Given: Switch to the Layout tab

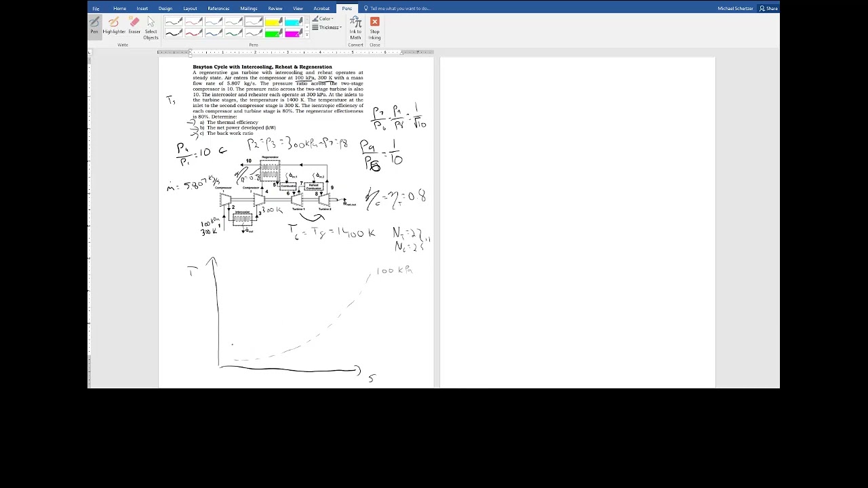Looking at the screenshot, I should click(x=190, y=9).
